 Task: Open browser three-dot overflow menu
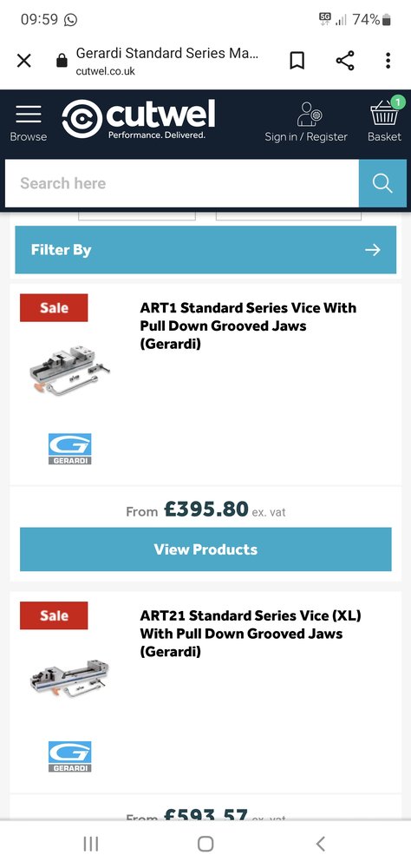pos(388,61)
